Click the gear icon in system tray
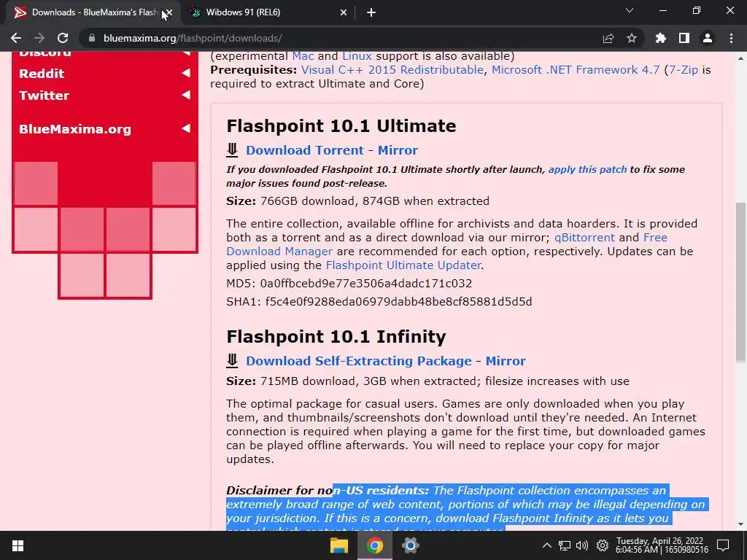Viewport: 747px width, 560px height. (603, 545)
